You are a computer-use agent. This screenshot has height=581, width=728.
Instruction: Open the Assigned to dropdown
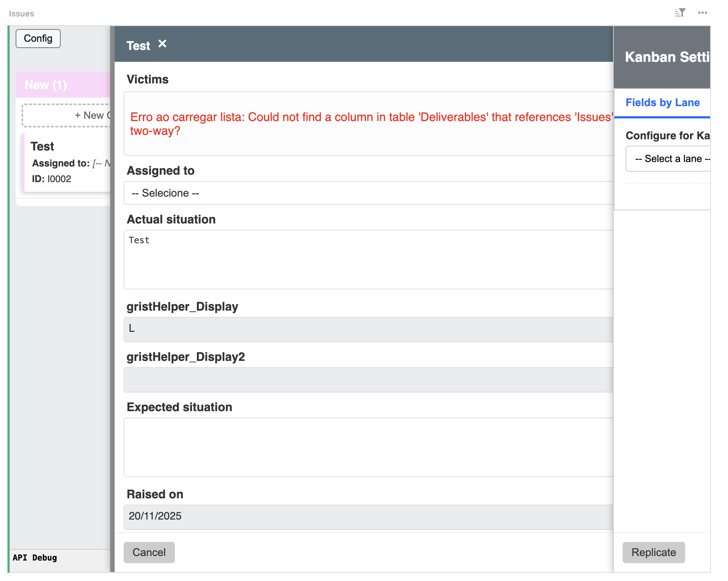(x=368, y=193)
